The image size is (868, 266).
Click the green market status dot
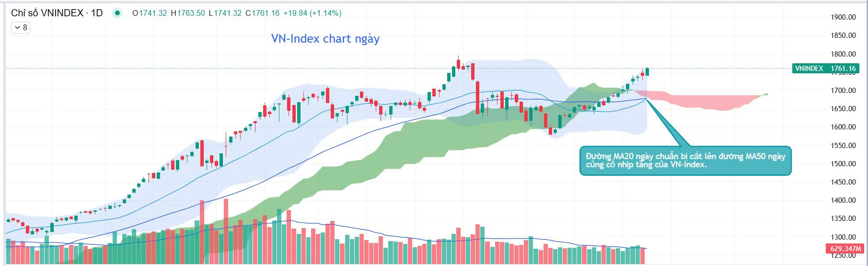click(x=117, y=13)
